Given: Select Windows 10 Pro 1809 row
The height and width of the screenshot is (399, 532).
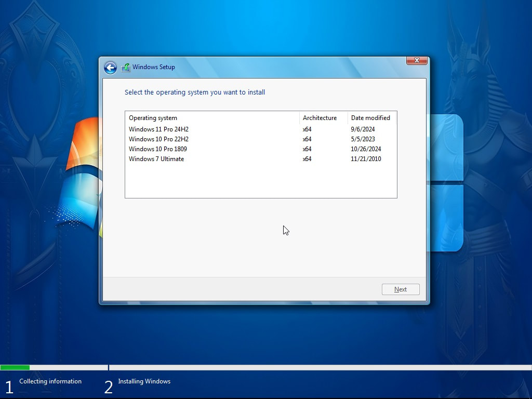Looking at the screenshot, I should (261, 149).
